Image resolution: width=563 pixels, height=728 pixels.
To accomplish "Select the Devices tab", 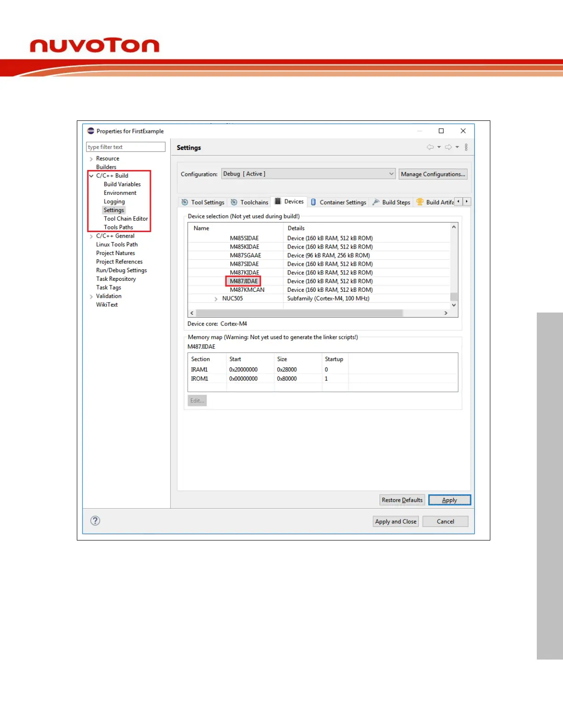I will (x=289, y=201).
